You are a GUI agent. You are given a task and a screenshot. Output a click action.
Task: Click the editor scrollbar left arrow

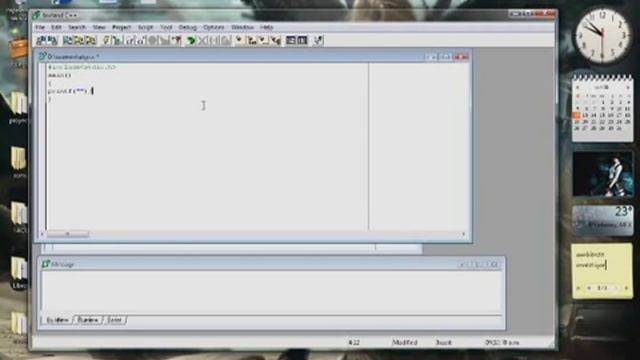(42, 234)
